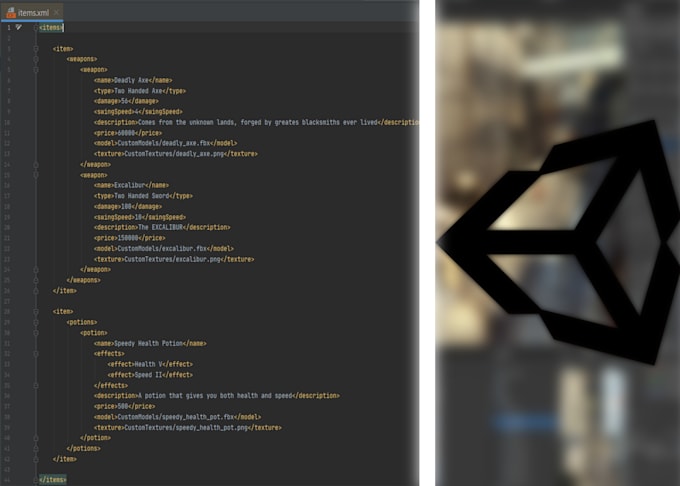Click the name Speedy Health Potion line
This screenshot has width=680, height=486.
(150, 343)
